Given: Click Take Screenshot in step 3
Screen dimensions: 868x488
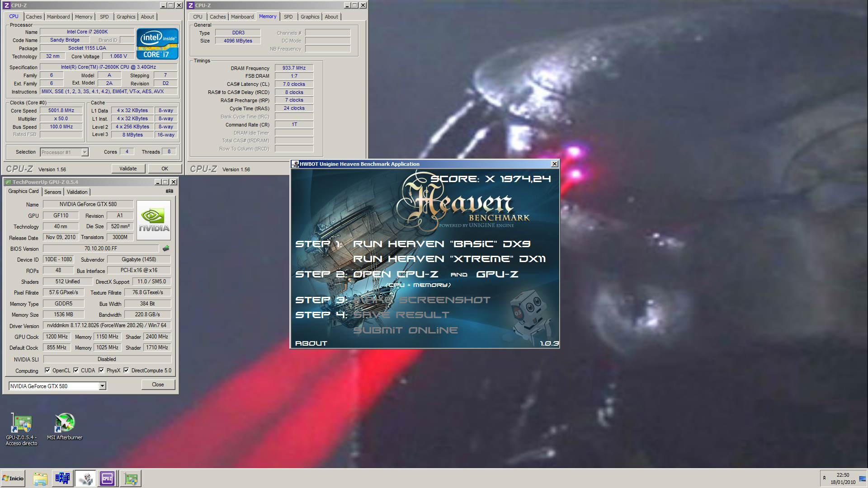Looking at the screenshot, I should click(x=421, y=300).
